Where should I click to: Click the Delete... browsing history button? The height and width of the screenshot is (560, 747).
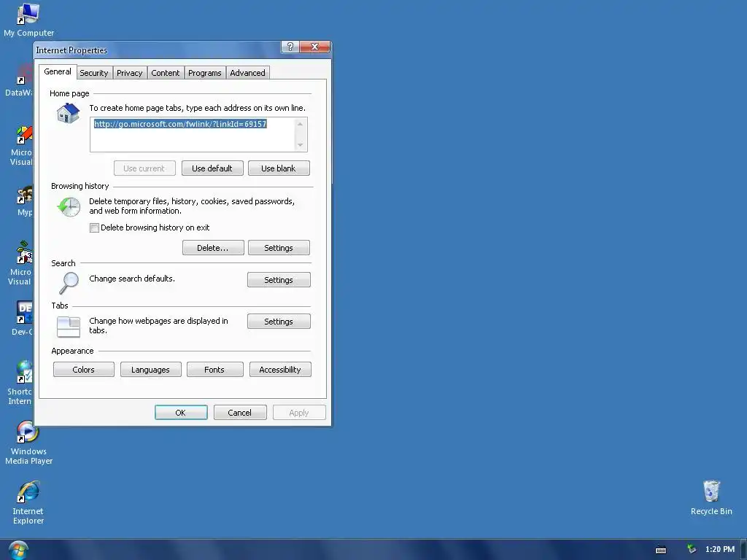pos(213,248)
